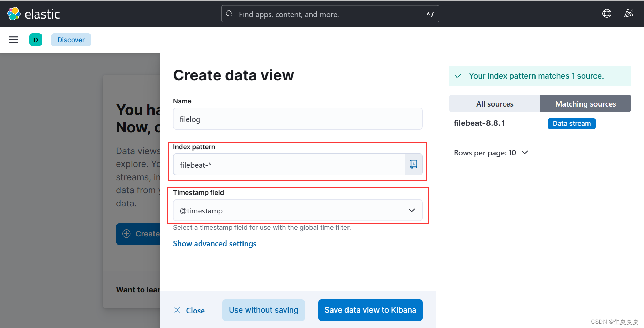Switch to the All sources tab
Viewport: 644px width, 328px height.
click(495, 104)
